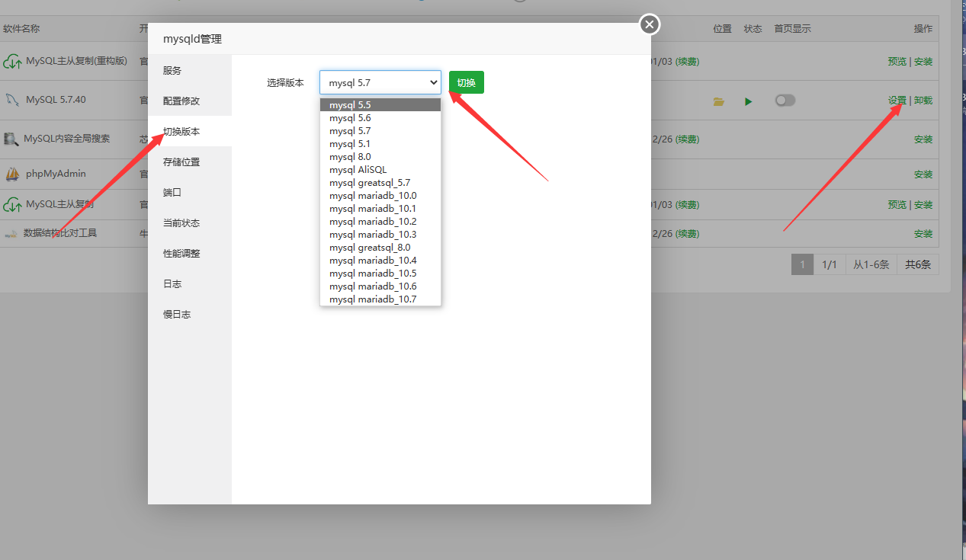Open the 慢日志 tab
The width and height of the screenshot is (966, 560).
[190, 314]
